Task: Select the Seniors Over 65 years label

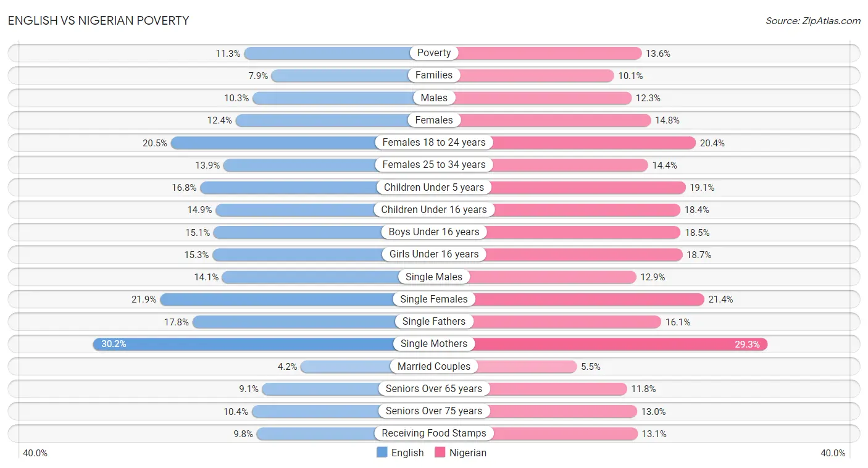Action: point(434,389)
